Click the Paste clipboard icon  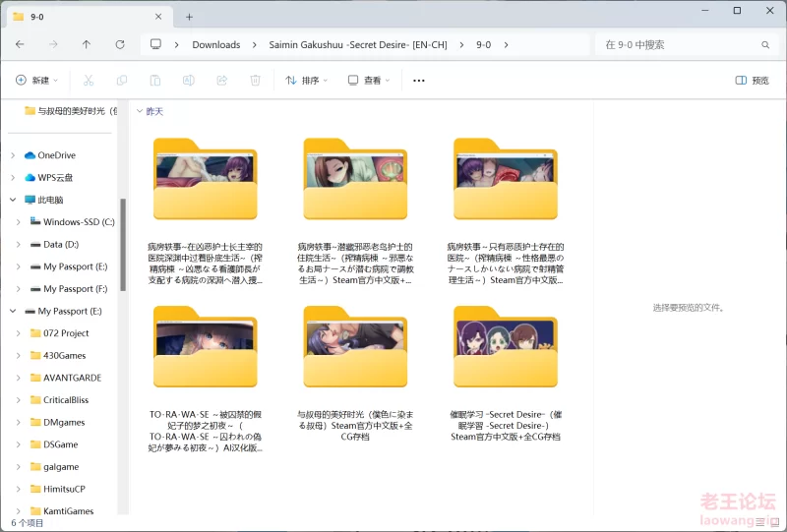click(x=155, y=81)
